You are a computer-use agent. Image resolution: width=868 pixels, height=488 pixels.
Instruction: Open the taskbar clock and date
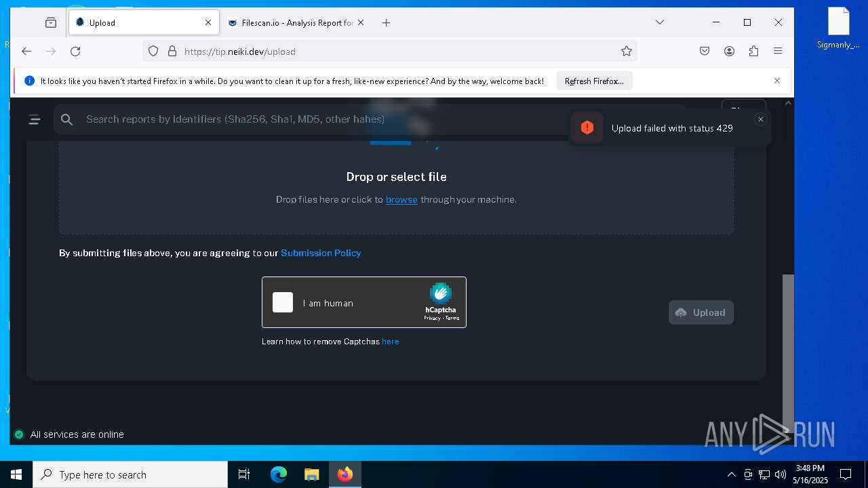810,474
